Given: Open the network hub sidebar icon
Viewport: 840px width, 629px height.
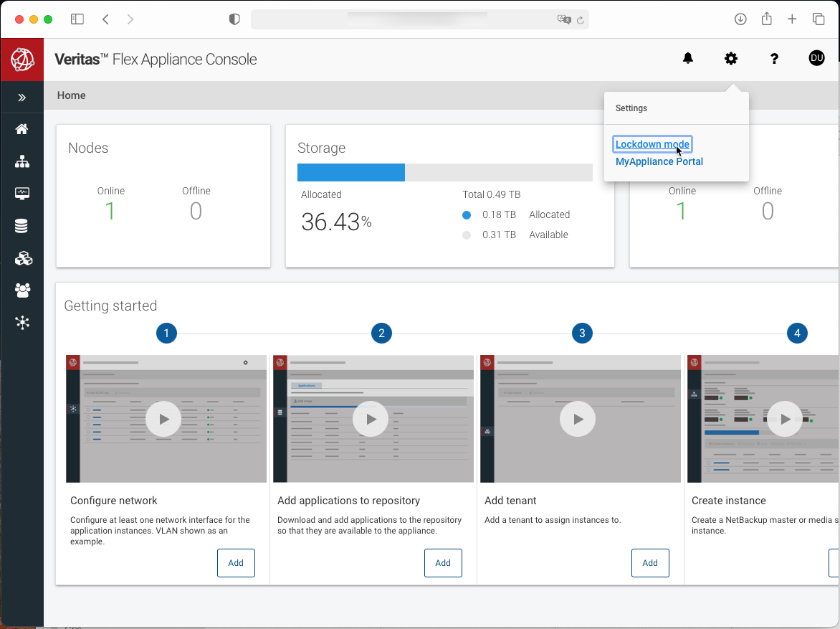Looking at the screenshot, I should (22, 322).
